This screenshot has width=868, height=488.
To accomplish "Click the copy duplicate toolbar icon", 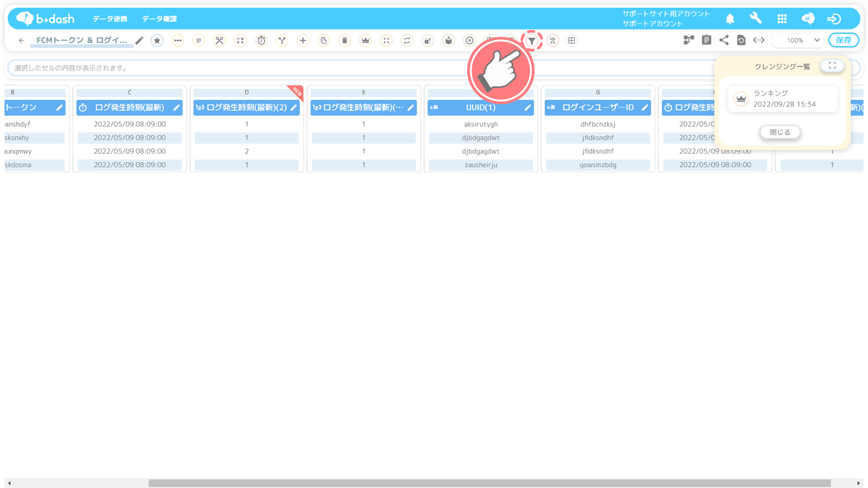I will pos(324,40).
